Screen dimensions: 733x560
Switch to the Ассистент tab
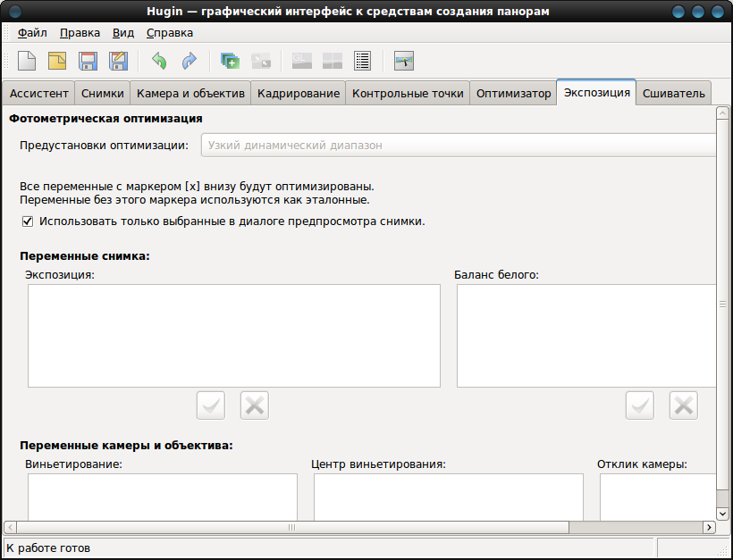click(38, 94)
